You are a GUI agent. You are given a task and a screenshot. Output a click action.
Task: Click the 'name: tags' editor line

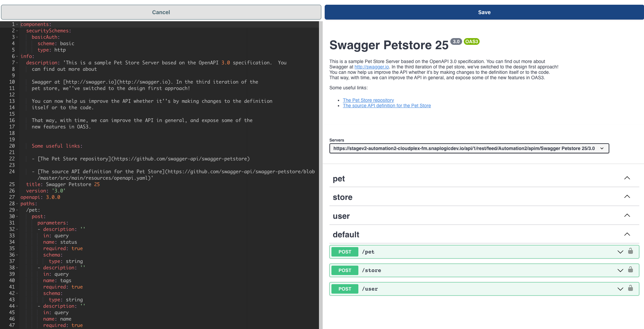point(57,280)
